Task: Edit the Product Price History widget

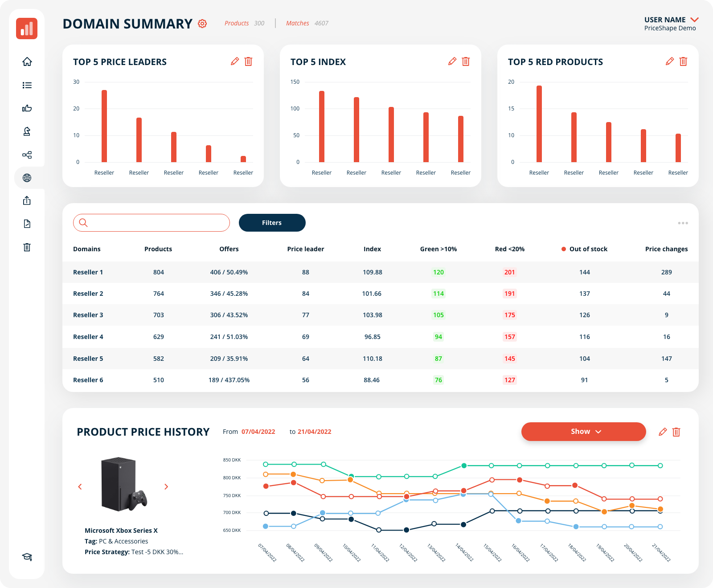Action: (663, 432)
